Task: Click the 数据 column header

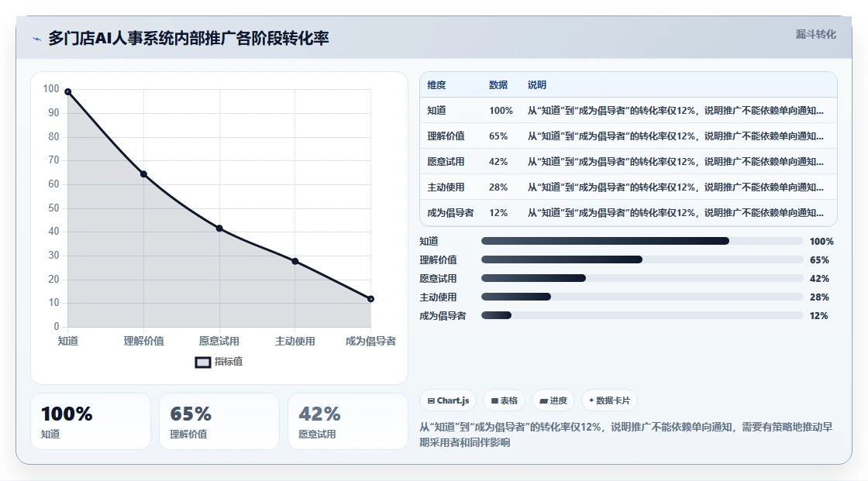Action: coord(498,84)
